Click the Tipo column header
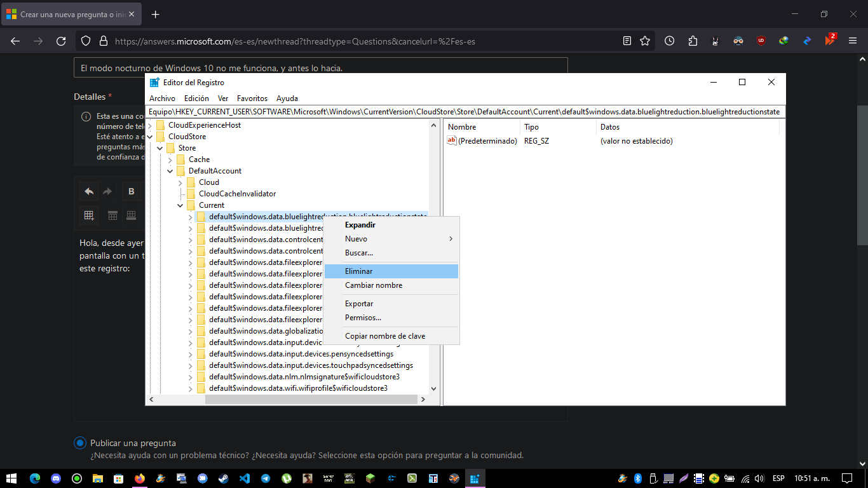 coord(558,127)
